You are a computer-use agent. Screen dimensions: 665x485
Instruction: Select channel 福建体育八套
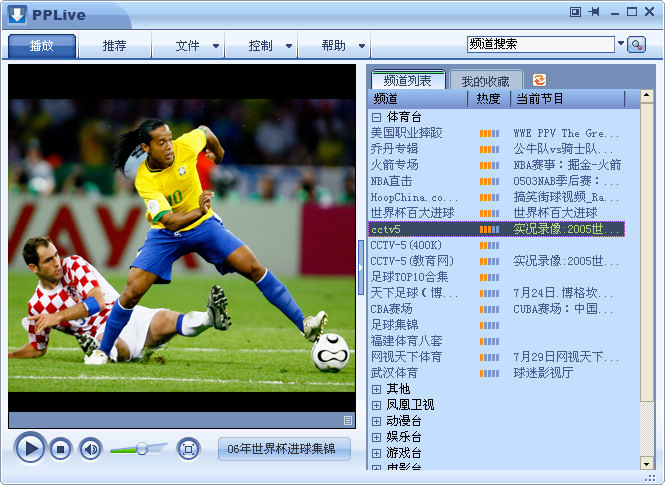click(x=406, y=341)
